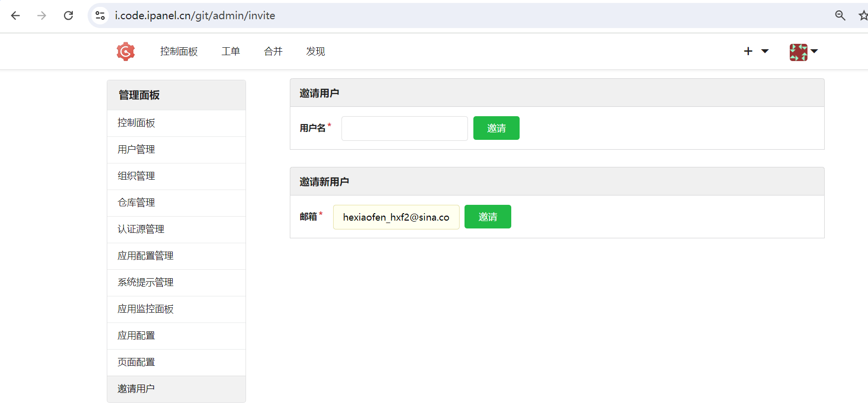Open the plus create-new dropdown
868x419 pixels.
[x=755, y=51]
